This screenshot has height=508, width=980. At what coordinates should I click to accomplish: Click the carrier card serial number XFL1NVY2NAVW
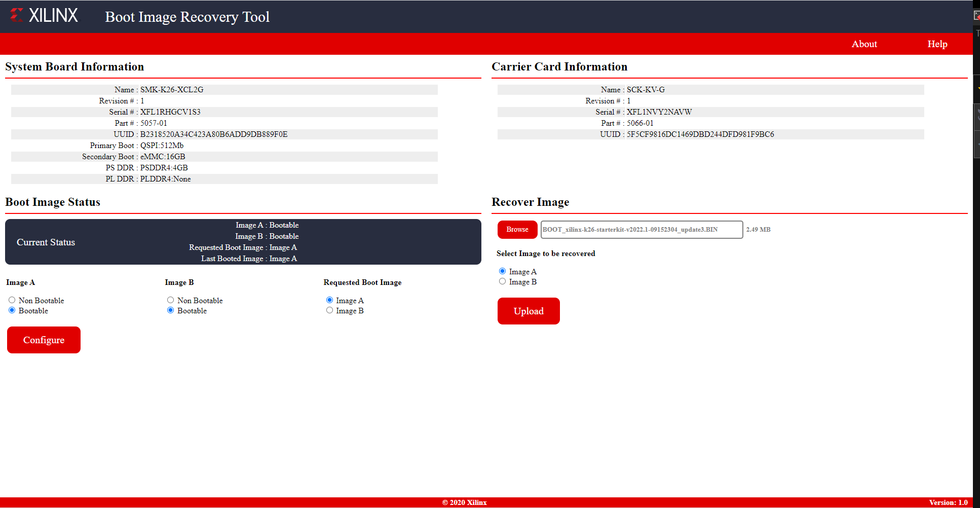coord(659,112)
